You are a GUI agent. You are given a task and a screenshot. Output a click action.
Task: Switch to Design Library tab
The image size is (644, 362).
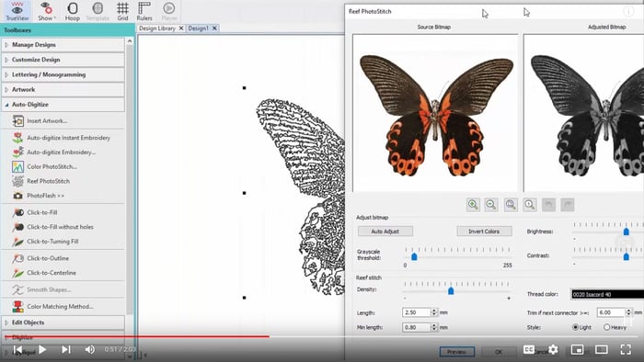157,28
